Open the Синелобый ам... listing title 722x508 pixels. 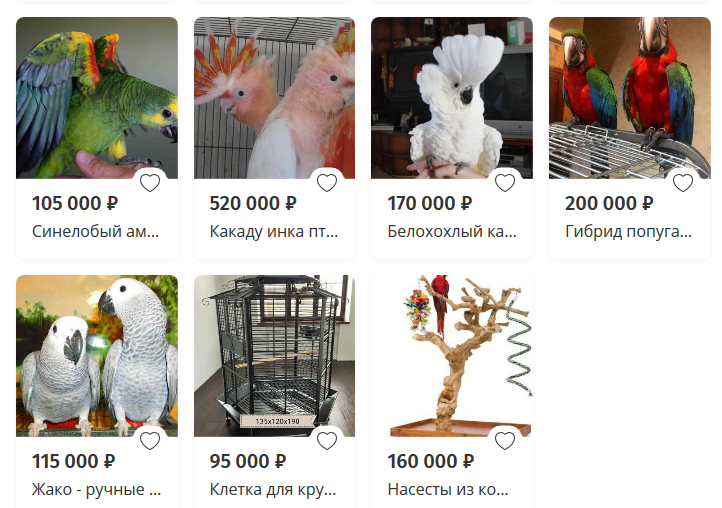[95, 231]
